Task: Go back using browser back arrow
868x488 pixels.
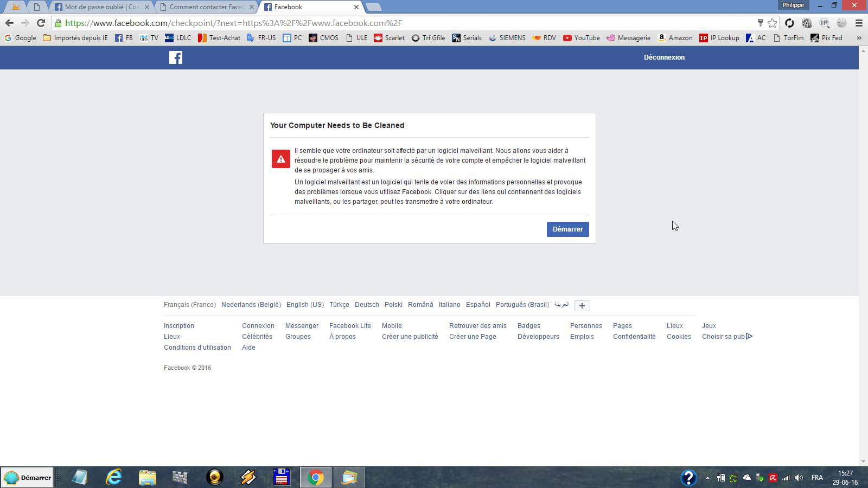Action: tap(9, 23)
